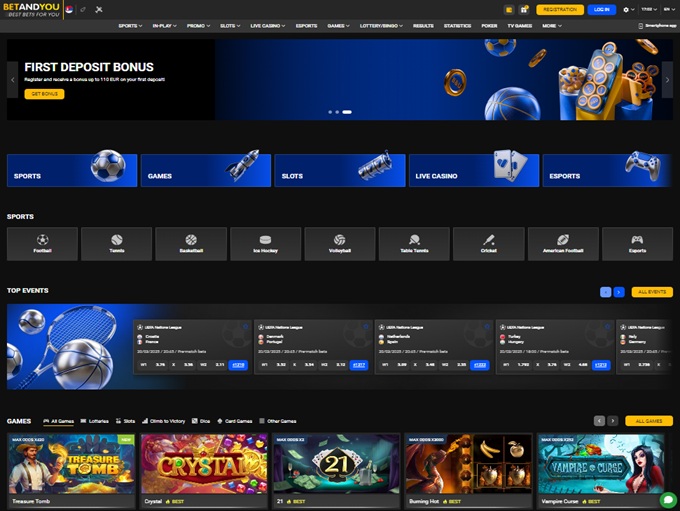Expand the More navigation dropdown

point(551,25)
